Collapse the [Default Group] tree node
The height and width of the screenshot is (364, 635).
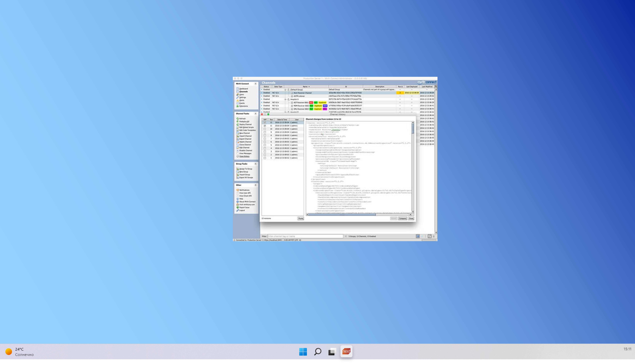pos(285,90)
